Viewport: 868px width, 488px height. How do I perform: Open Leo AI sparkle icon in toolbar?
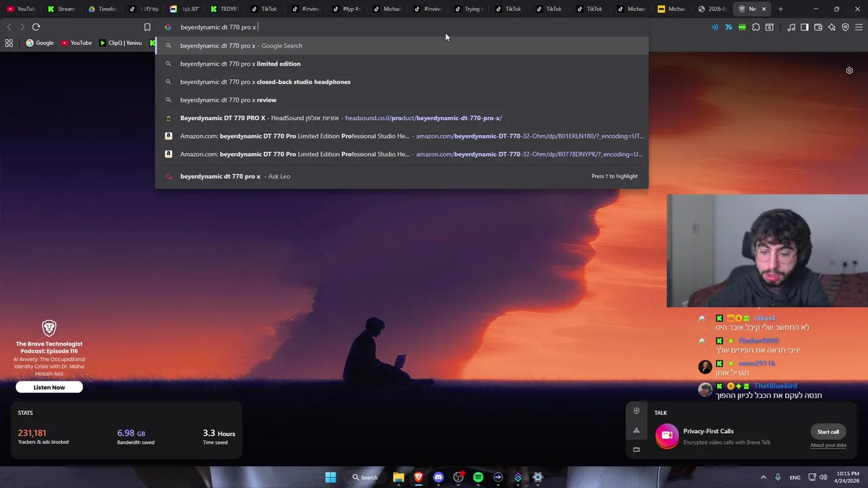pyautogui.click(x=831, y=27)
